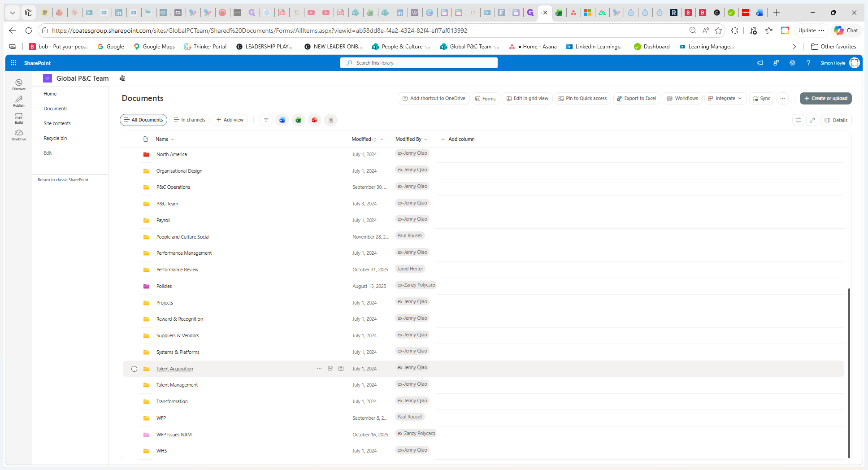Open the Modified By column dropdown
The image size is (868, 470).
[425, 139]
